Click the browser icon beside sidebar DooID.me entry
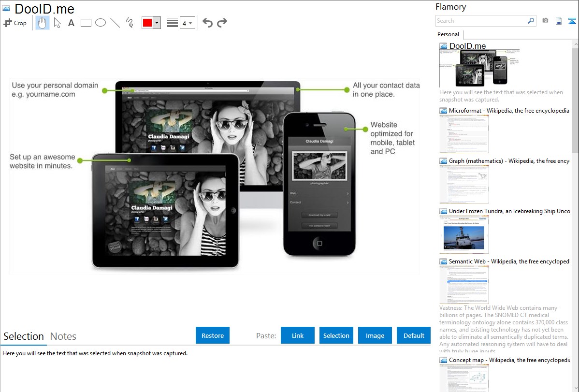This screenshot has height=392, width=579. pos(443,46)
